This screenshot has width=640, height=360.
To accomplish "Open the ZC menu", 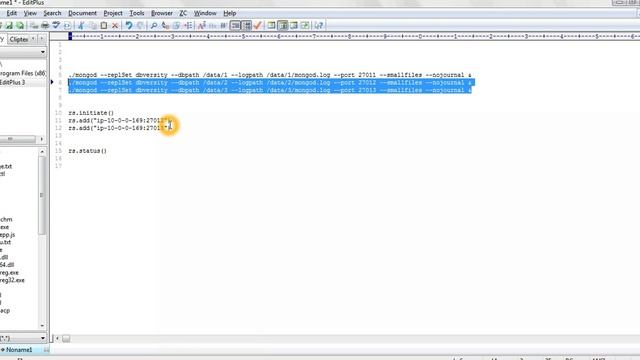I will (183, 13).
